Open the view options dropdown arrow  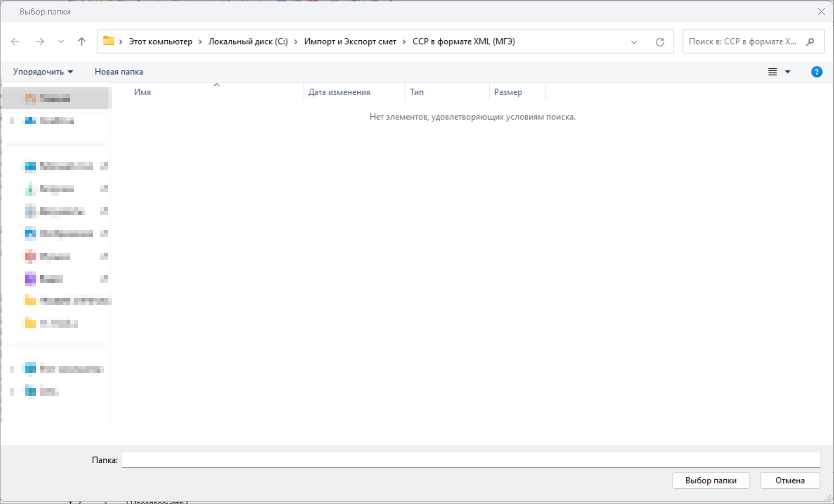click(x=788, y=72)
